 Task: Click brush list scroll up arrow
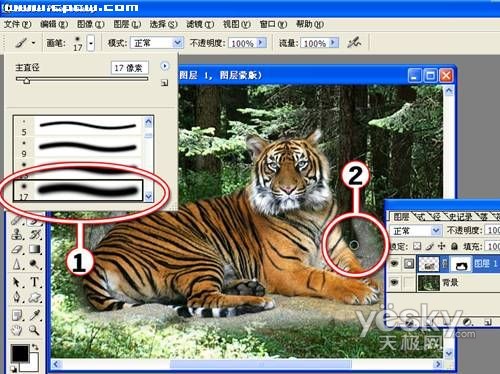tap(148, 122)
